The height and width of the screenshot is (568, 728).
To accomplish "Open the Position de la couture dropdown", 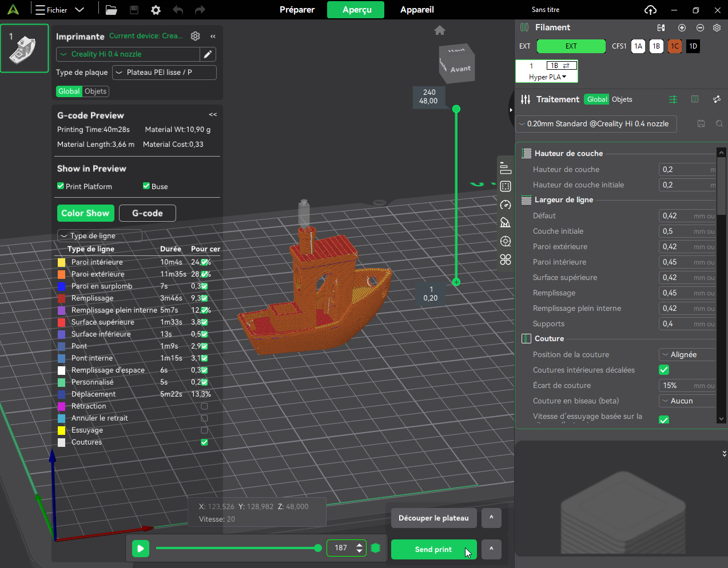I will 687,354.
